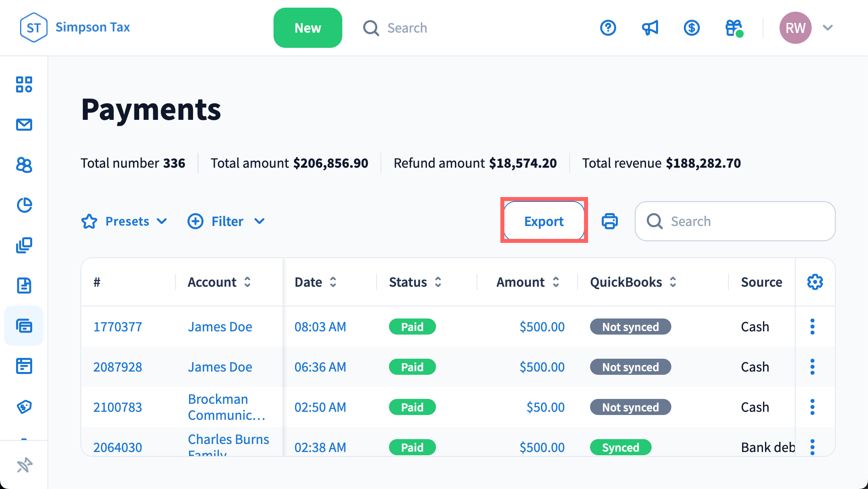The height and width of the screenshot is (489, 868).
Task: Open the inbox envelope icon in sidebar
Action: click(24, 125)
